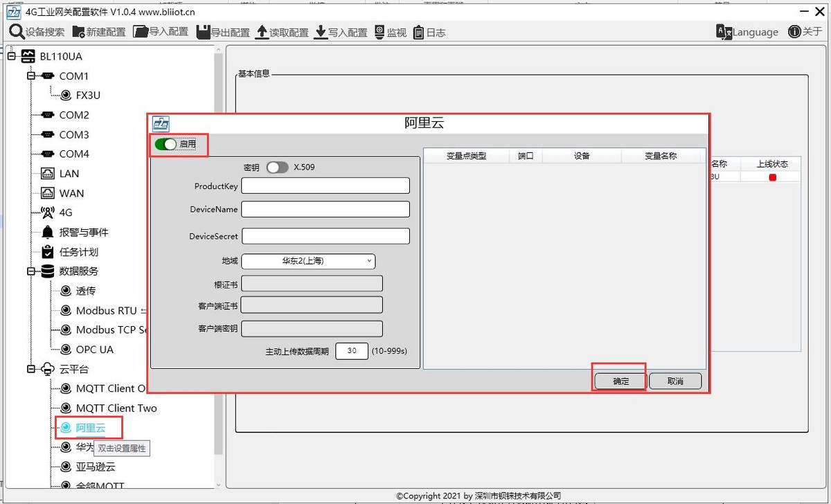Collapse the 数据服务 tree node
Viewport: 831px width, 504px height.
(x=30, y=271)
